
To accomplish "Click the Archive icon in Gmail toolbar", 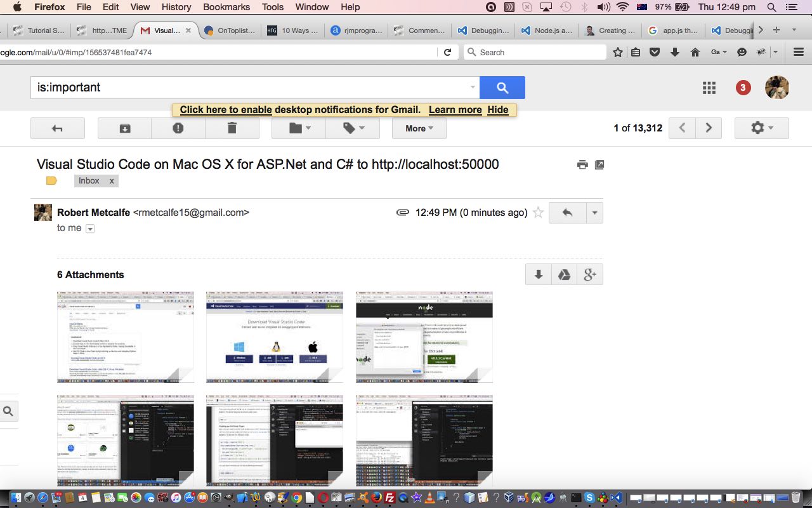I will click(125, 128).
